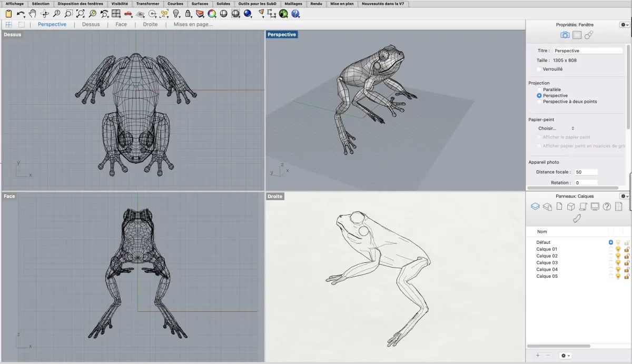Toggle visibility bulb for Calque 04
The height and width of the screenshot is (364, 632).
coord(618,269)
